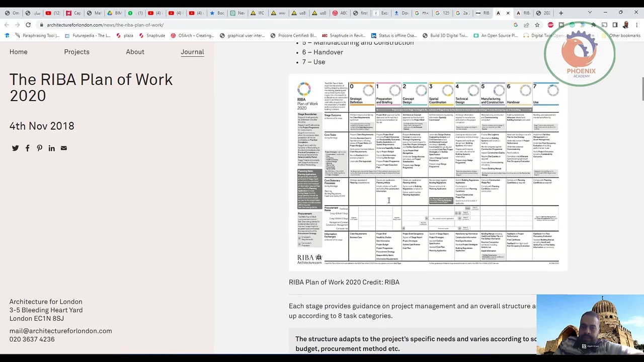Reload the current page

pos(28,25)
